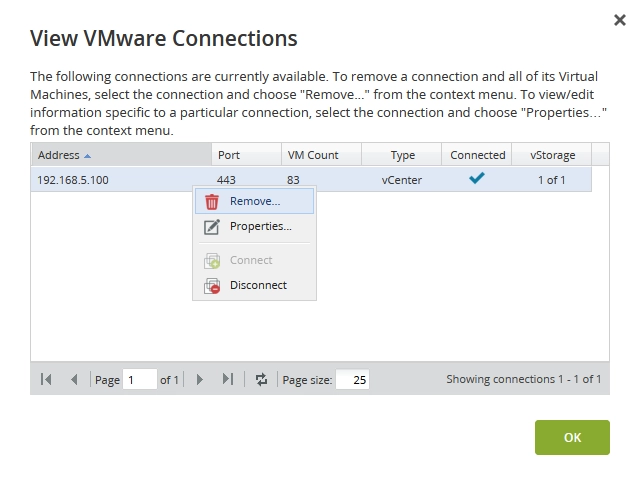Click the Page size field showing 25
The image size is (640, 480).
point(352,380)
